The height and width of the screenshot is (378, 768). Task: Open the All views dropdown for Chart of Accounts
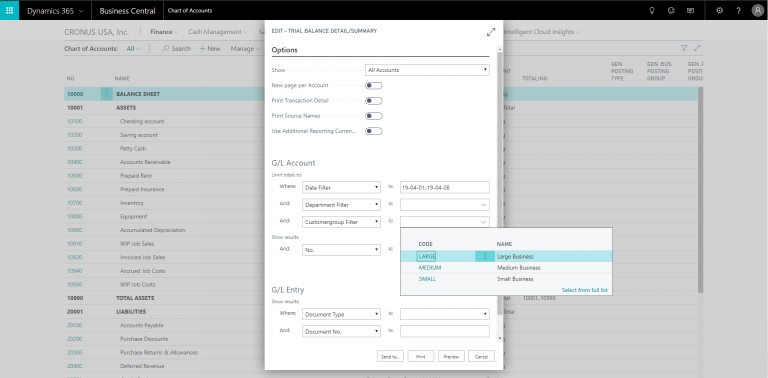pos(133,48)
